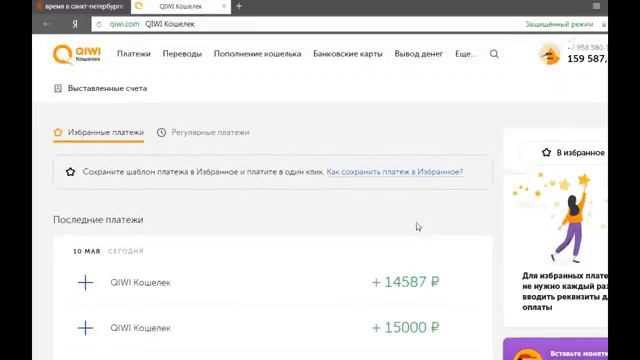
Task: Open the QIWI Кошелек +14587 ₽ payment row
Action: pos(273,282)
